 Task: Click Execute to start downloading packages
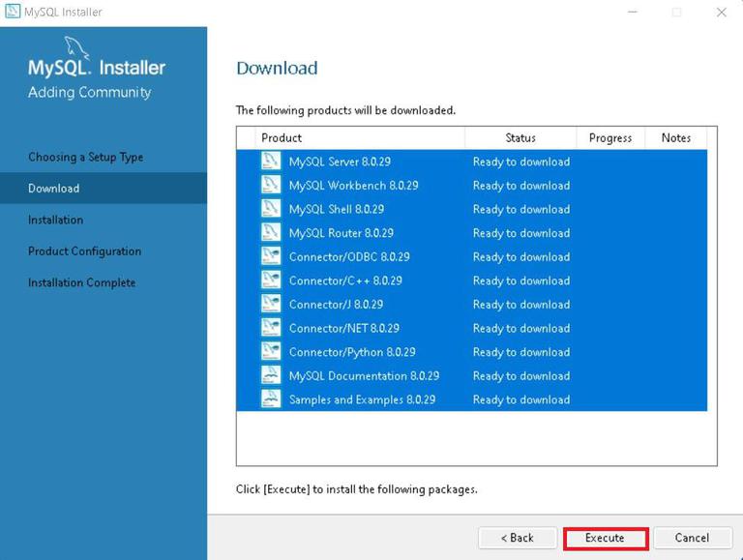pyautogui.click(x=605, y=538)
